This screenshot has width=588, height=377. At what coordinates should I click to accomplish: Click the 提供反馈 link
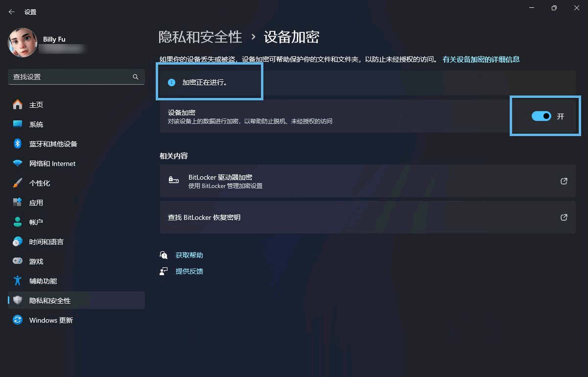[x=189, y=271]
